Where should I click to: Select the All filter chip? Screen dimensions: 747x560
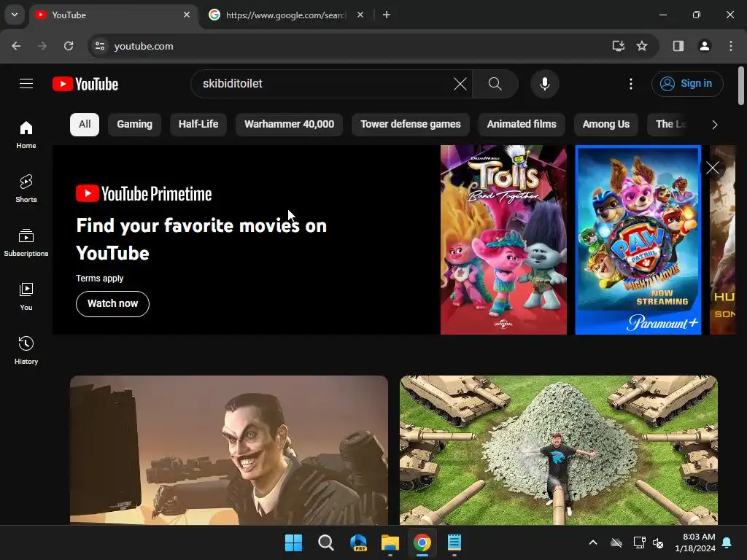click(x=85, y=124)
